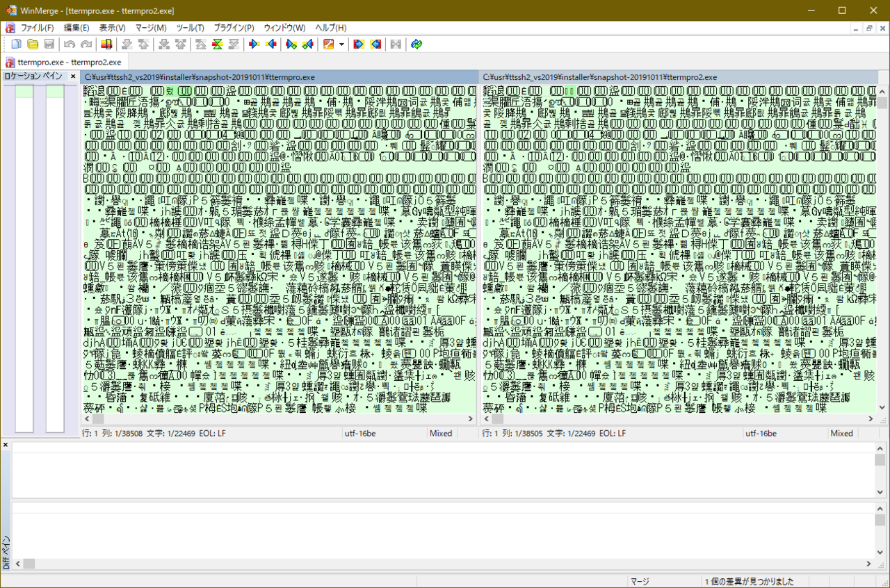890x588 pixels.
Task: Click inside the right ttermpro2.exe content pane
Action: [x=679, y=249]
